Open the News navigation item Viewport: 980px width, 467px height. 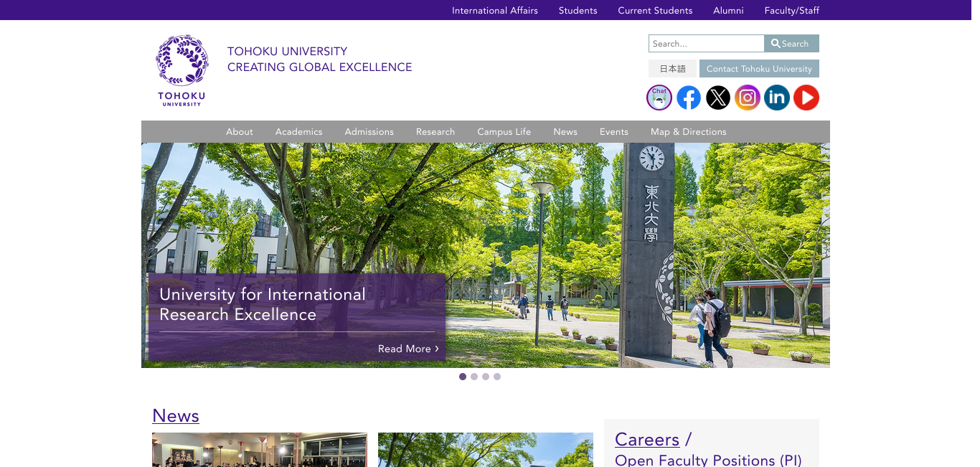point(565,132)
